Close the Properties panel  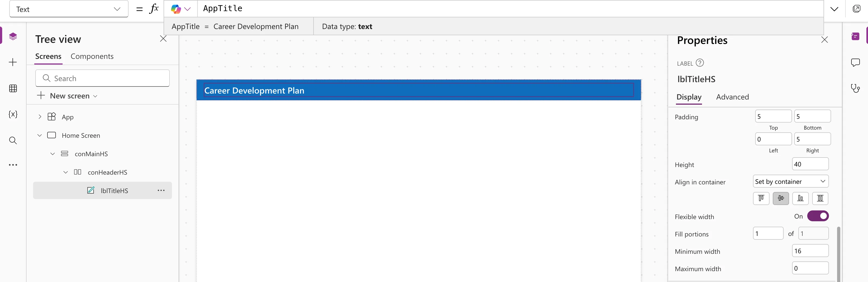coord(824,40)
